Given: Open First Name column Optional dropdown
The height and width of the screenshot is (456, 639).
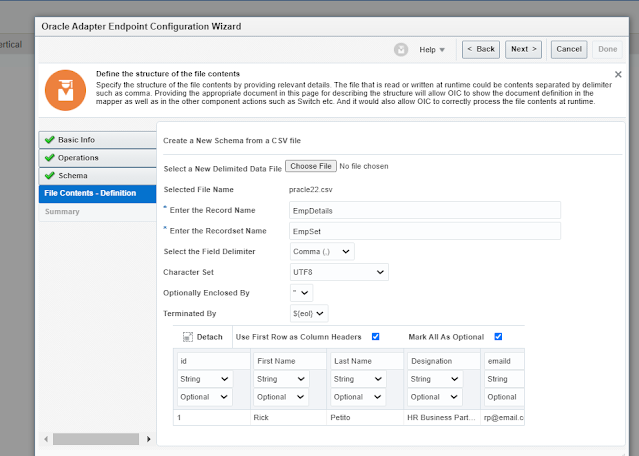Looking at the screenshot, I should tap(282, 397).
